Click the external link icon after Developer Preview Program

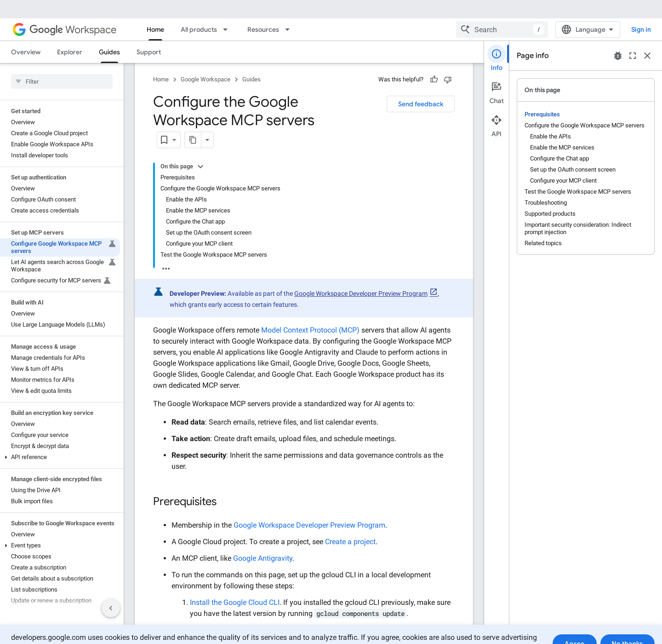coord(434,292)
